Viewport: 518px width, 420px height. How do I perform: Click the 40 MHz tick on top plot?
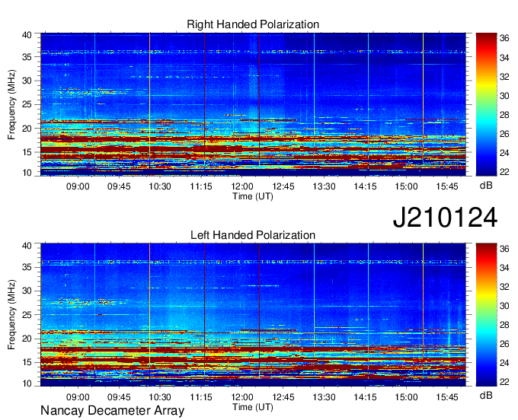pyautogui.click(x=27, y=35)
